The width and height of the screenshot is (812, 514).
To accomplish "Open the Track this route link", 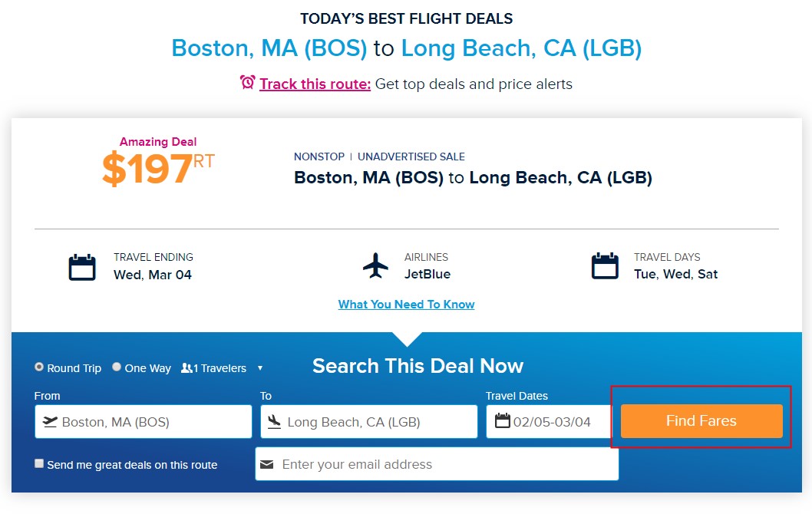I will (315, 84).
